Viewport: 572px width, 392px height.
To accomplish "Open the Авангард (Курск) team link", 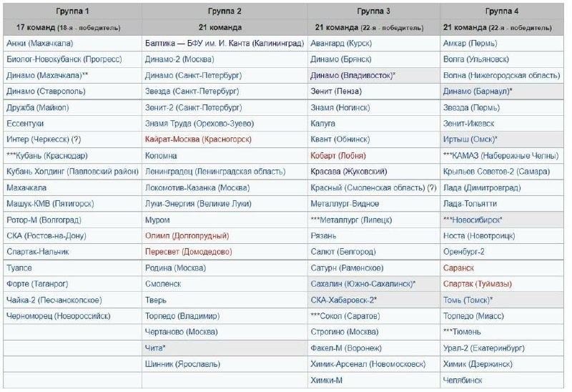I will pos(342,43).
